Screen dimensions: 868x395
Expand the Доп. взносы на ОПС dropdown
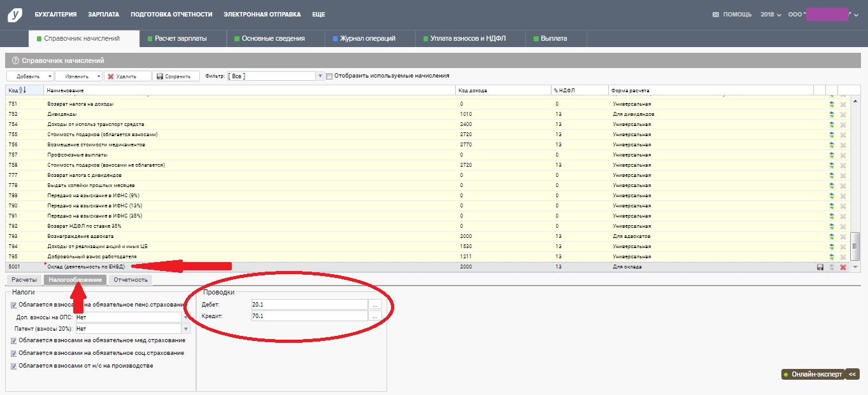[186, 317]
